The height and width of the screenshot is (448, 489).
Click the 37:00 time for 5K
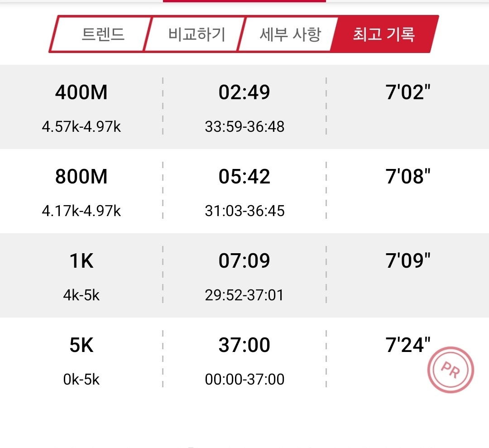pyautogui.click(x=244, y=345)
